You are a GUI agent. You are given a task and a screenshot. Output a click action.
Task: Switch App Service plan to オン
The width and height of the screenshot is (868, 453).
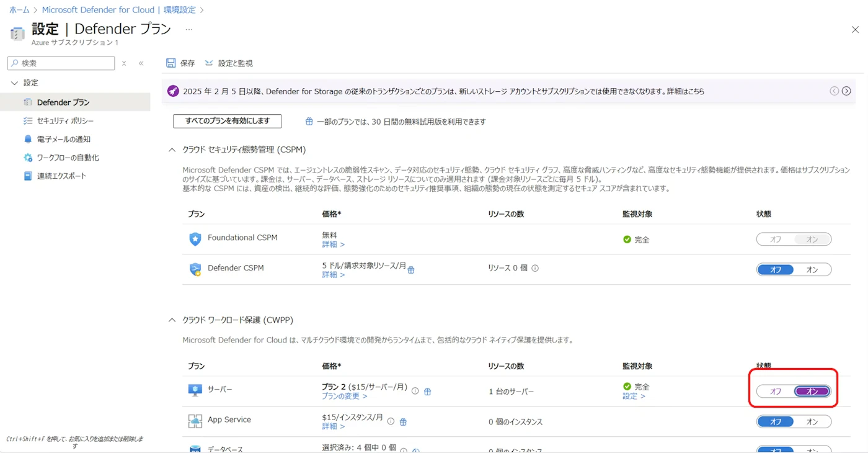(812, 422)
